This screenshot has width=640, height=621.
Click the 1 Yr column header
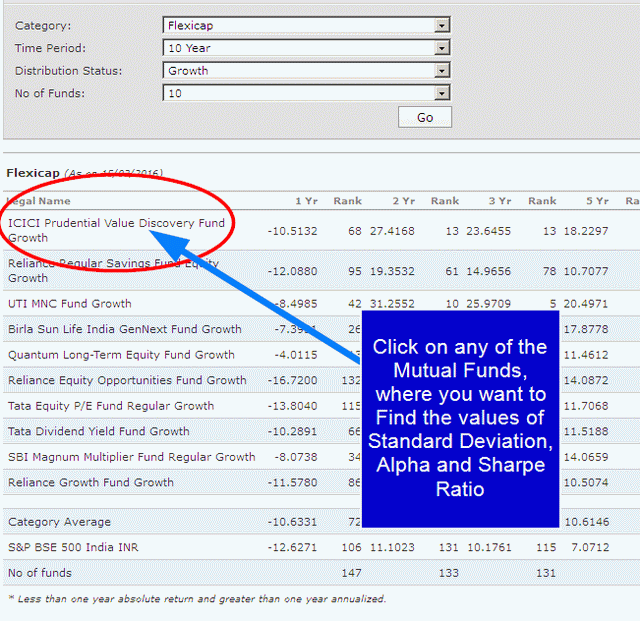pos(305,201)
